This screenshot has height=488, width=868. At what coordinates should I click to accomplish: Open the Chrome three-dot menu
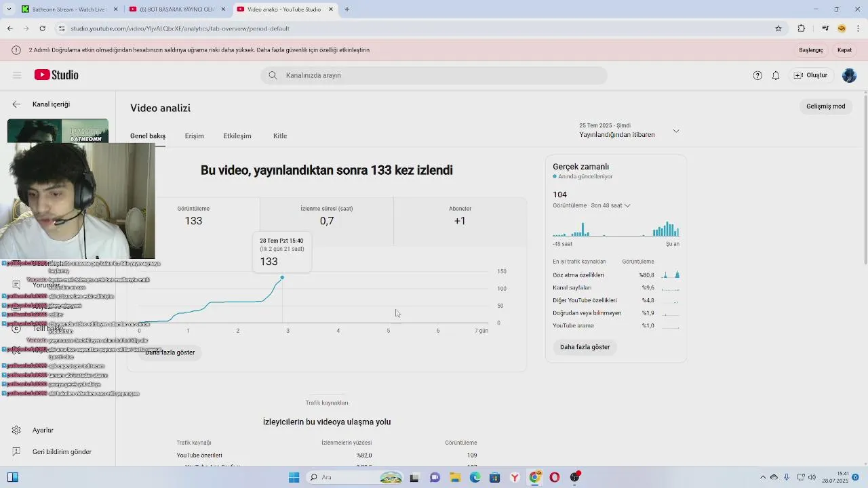pyautogui.click(x=859, y=28)
